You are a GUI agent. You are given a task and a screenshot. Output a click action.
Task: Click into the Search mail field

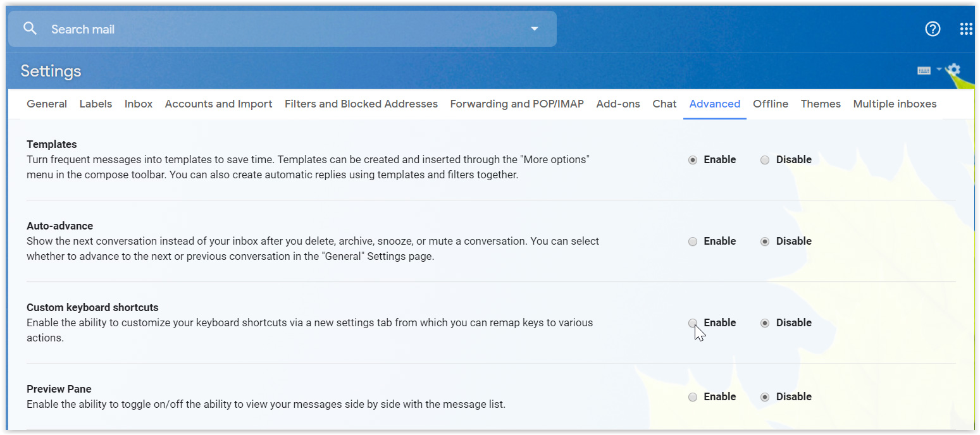[x=282, y=29]
